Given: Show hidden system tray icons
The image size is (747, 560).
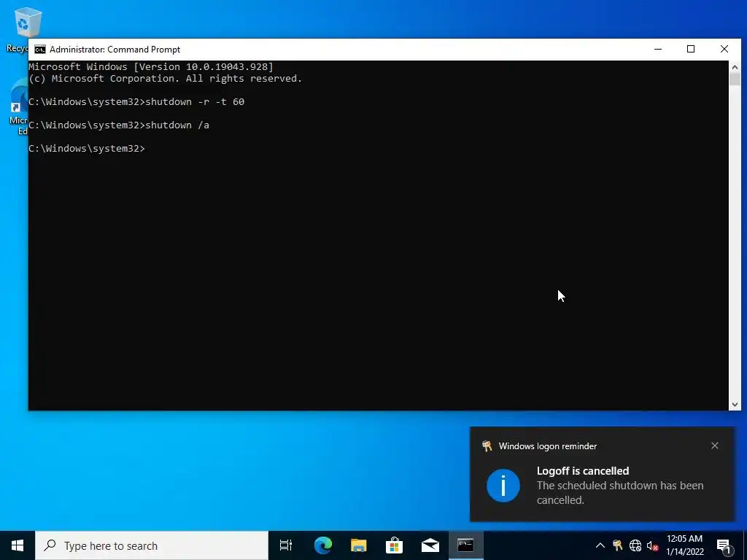Looking at the screenshot, I should 600,545.
